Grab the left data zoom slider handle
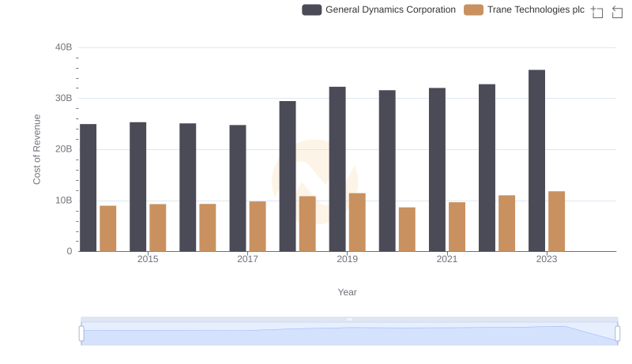 [x=81, y=333]
